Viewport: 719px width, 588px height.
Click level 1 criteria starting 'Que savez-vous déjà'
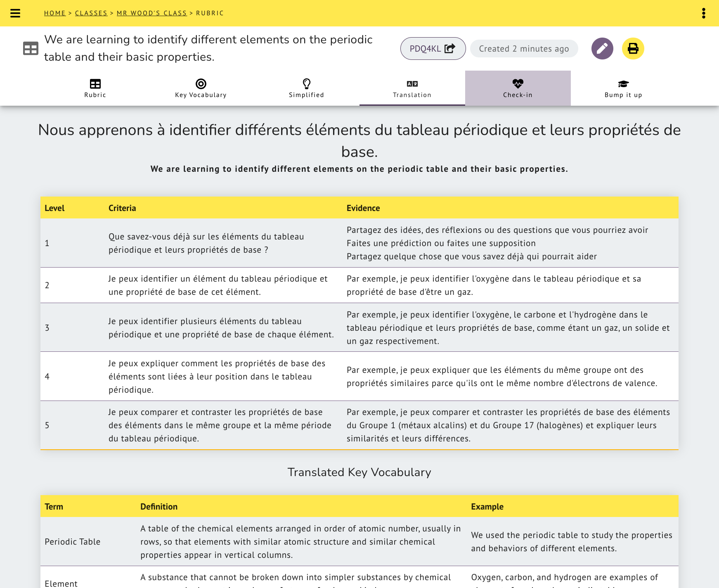click(206, 243)
